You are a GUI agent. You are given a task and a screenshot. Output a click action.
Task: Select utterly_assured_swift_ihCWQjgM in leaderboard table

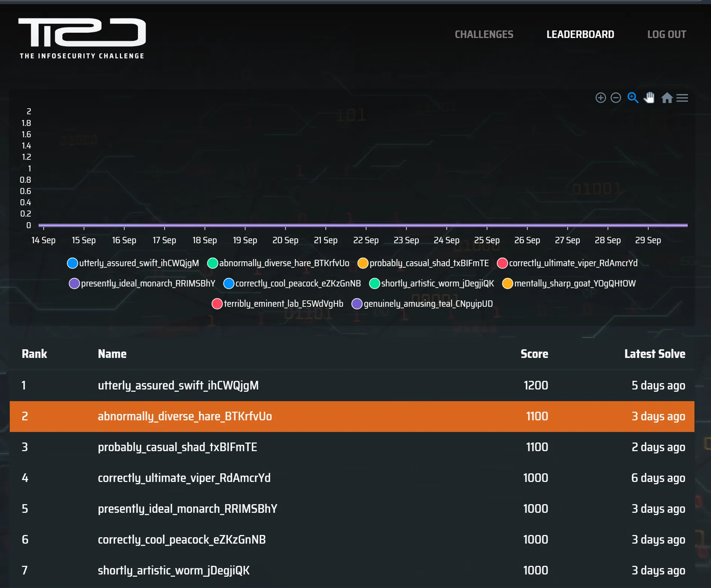178,385
